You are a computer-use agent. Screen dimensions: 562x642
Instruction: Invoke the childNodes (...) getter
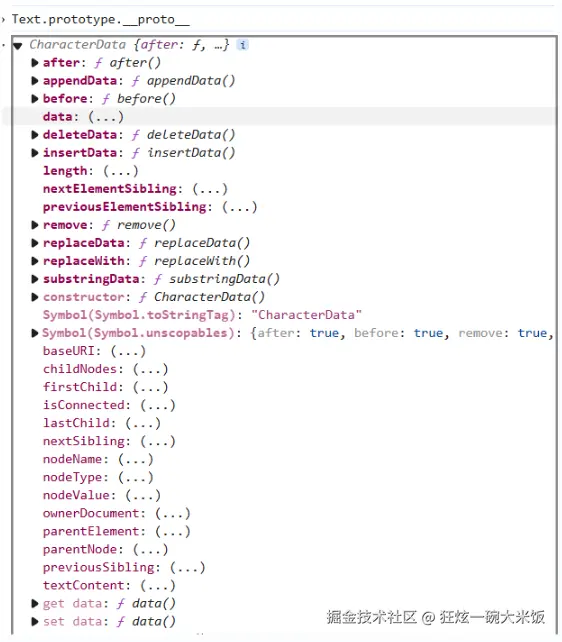150,369
